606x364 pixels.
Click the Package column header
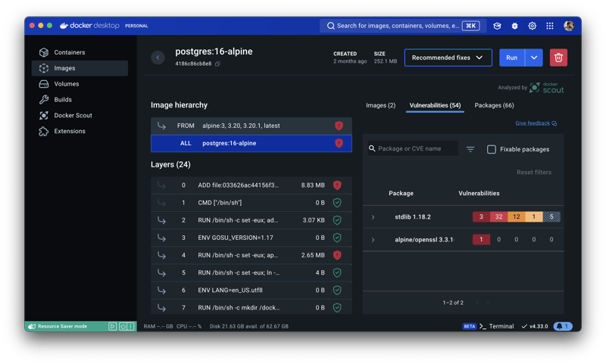click(x=401, y=193)
